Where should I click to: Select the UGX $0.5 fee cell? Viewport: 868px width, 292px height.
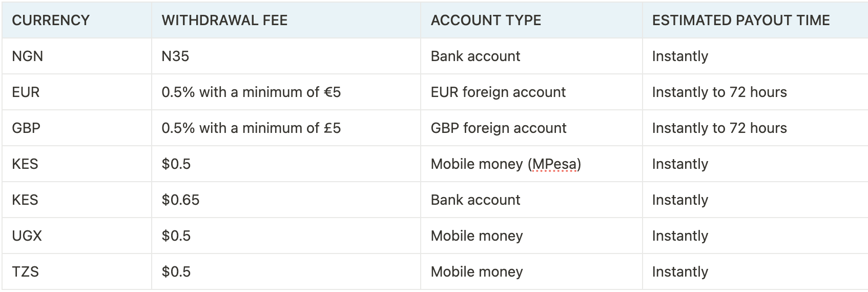(286, 236)
